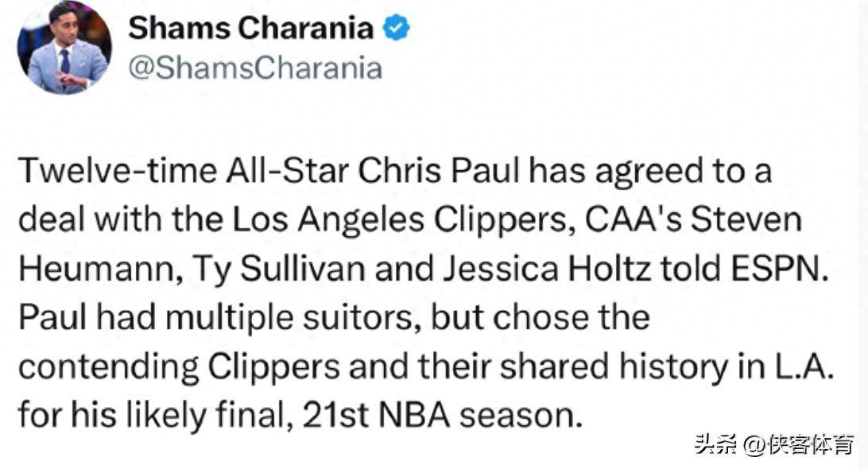Image resolution: width=868 pixels, height=469 pixels.
Task: Open Shams Charania's profile avatar photo
Action: (x=64, y=47)
